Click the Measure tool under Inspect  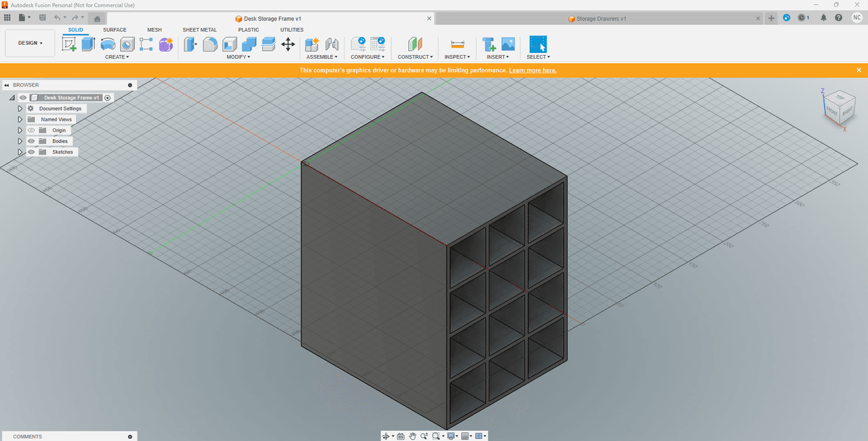click(x=457, y=44)
